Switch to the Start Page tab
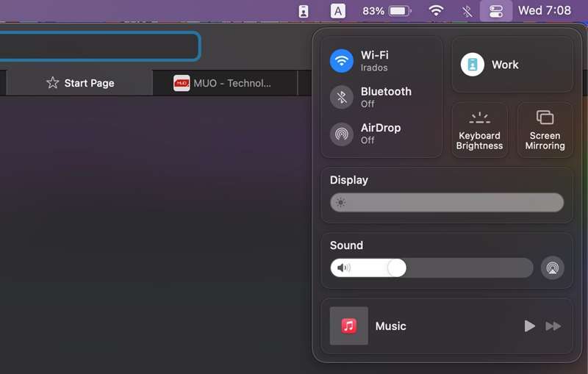Viewport: 588px width, 374px height. (x=79, y=83)
